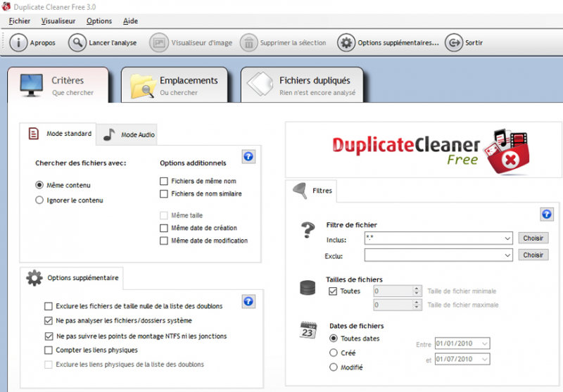The height and width of the screenshot is (392, 563).
Task: Click the Supprimer la sélection trash icon
Action: coord(249,43)
